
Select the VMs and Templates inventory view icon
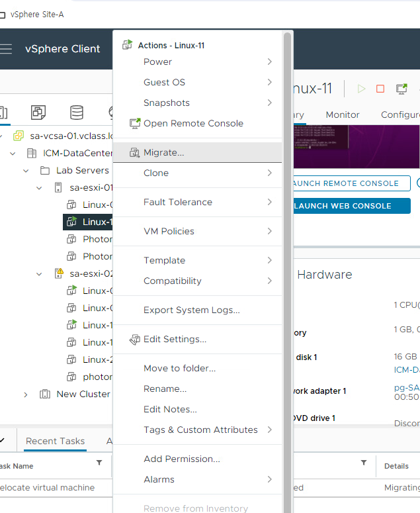(x=38, y=113)
